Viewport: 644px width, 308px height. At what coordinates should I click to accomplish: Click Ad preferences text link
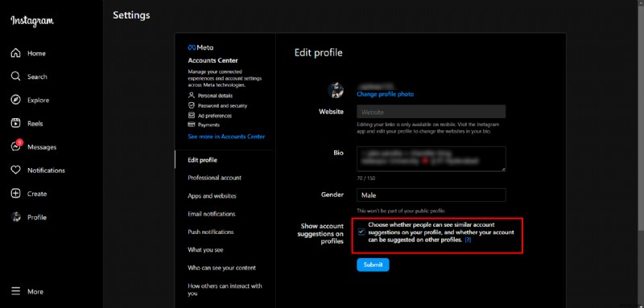click(x=215, y=116)
